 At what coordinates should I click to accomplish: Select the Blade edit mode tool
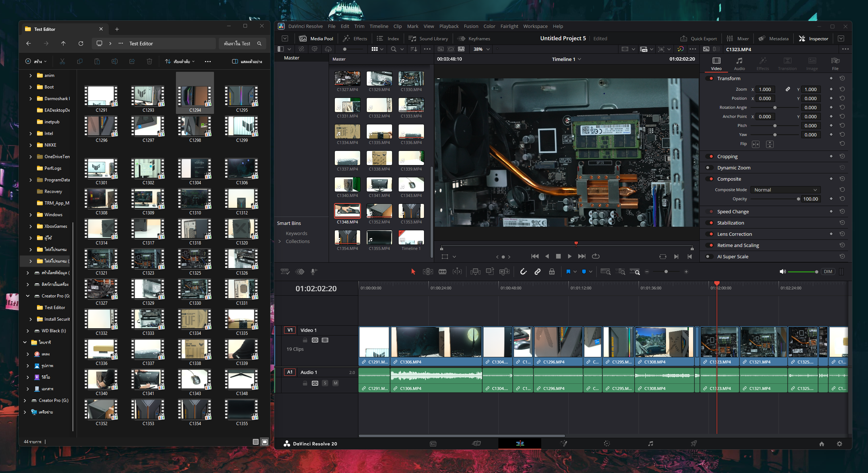click(x=442, y=272)
